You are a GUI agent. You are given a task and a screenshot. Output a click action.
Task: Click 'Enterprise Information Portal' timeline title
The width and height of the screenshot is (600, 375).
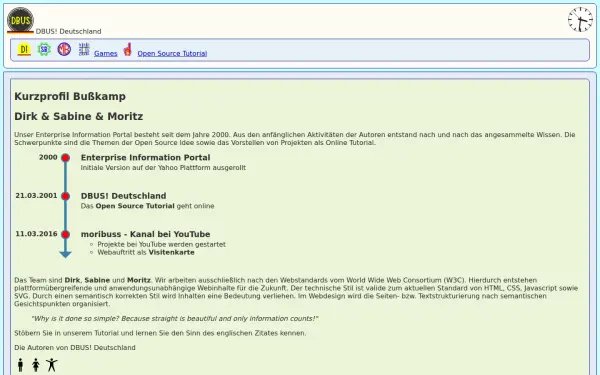145,158
